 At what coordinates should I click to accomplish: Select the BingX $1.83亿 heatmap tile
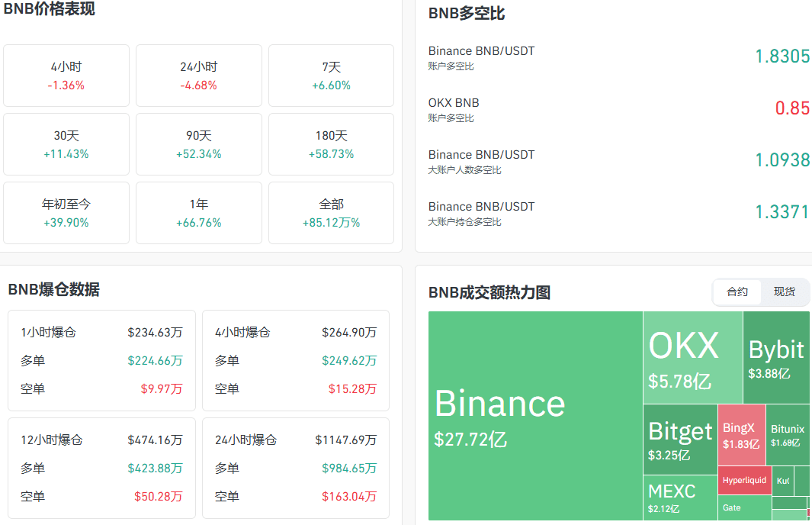click(742, 435)
